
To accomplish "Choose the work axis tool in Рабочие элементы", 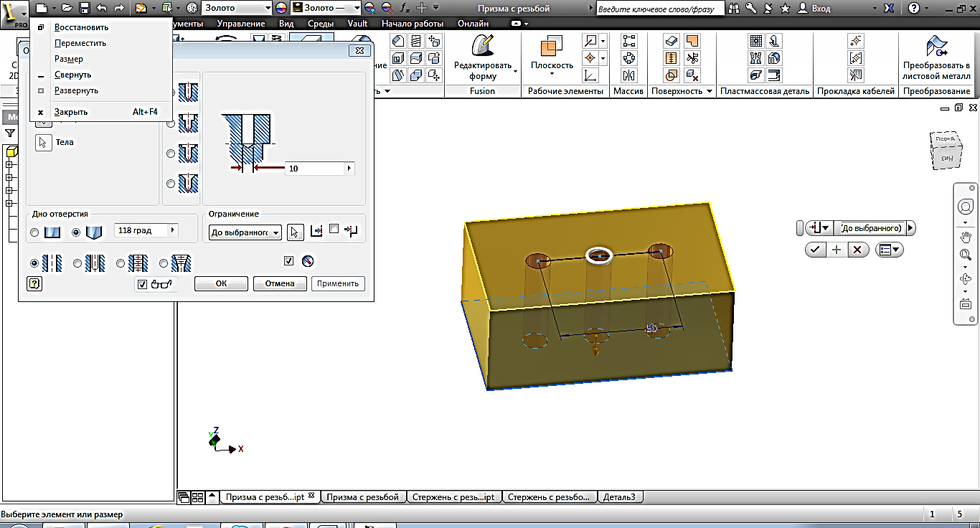I will pos(590,42).
